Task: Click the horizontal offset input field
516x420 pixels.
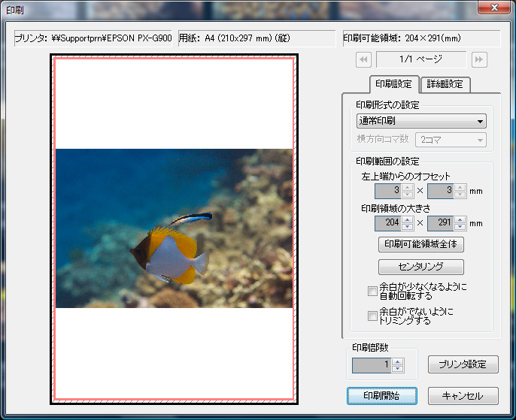Action: (x=387, y=191)
